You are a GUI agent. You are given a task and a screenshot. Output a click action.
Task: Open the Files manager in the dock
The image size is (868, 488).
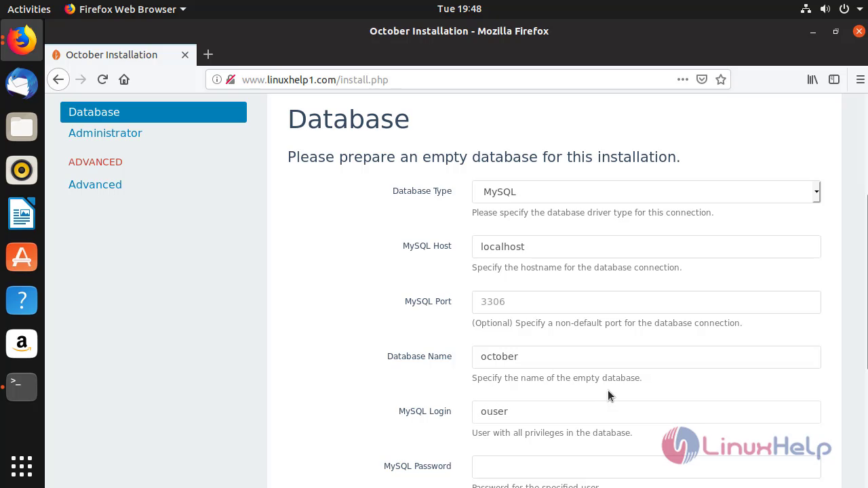click(22, 127)
